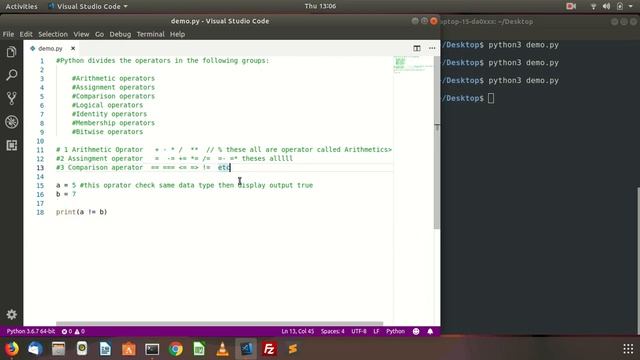The image size is (640, 360).
Task: Change file encoding UTF-8
Action: [359, 331]
